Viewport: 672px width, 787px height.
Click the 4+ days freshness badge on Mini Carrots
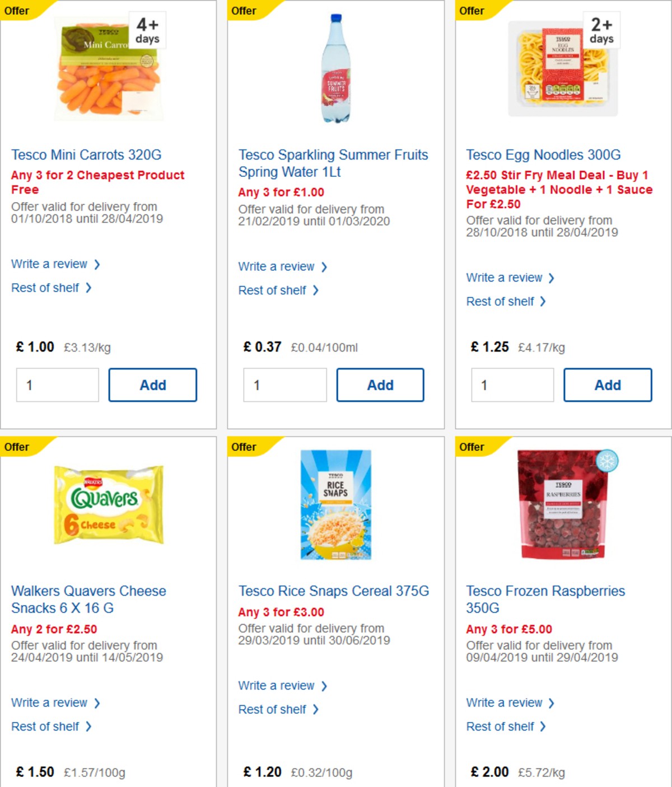[x=147, y=30]
